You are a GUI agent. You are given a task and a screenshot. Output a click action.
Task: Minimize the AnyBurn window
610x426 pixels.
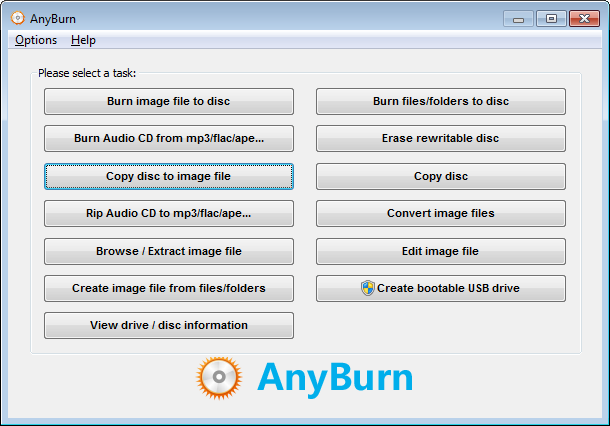coord(518,19)
